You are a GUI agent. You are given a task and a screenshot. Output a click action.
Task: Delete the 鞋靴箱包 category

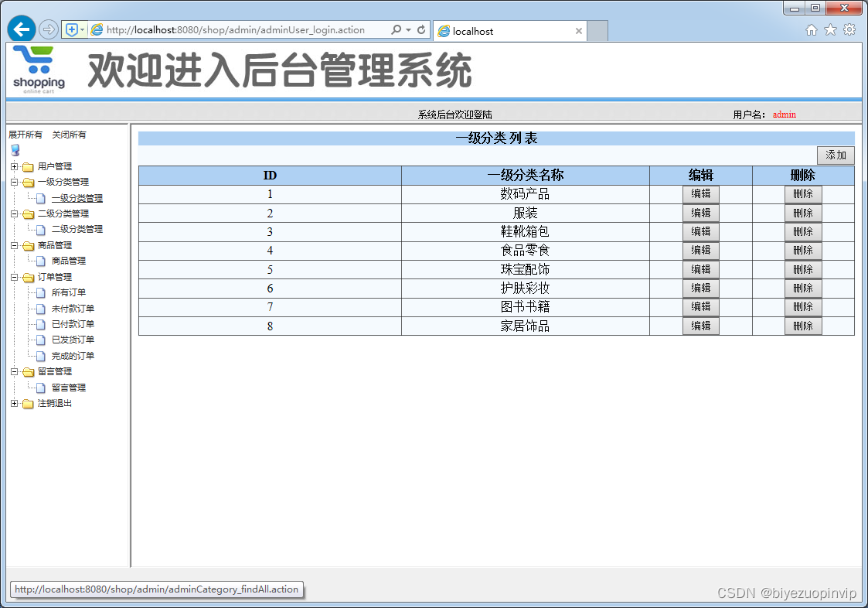(x=802, y=231)
